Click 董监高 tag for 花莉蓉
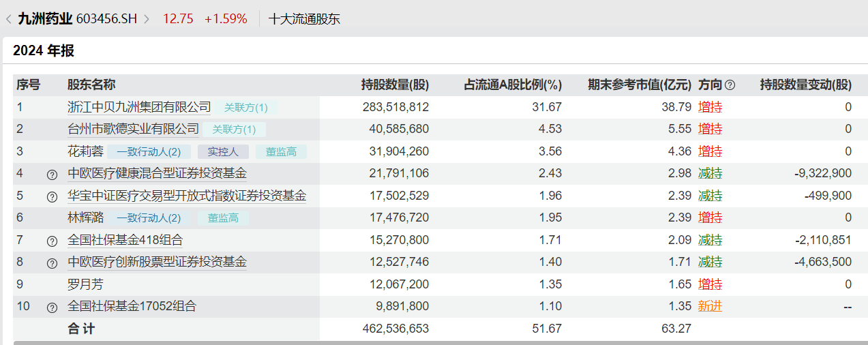The height and width of the screenshot is (345, 868). (281, 152)
